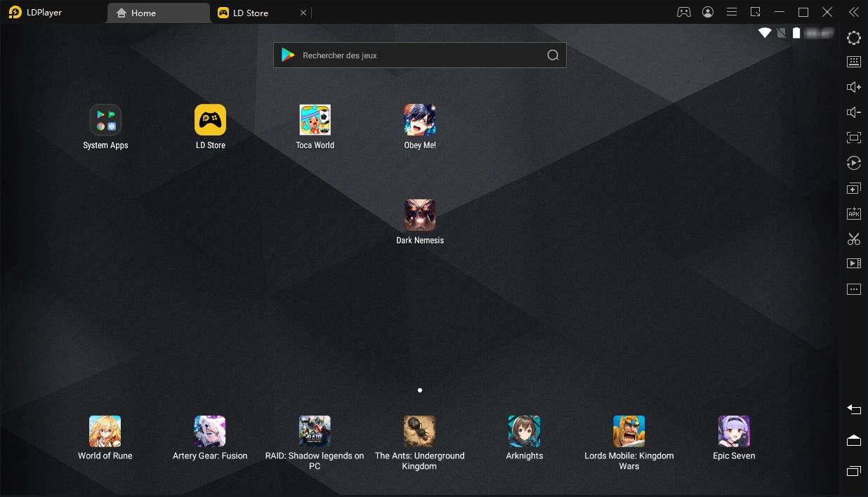Open the keyboard mapping tool

point(854,62)
